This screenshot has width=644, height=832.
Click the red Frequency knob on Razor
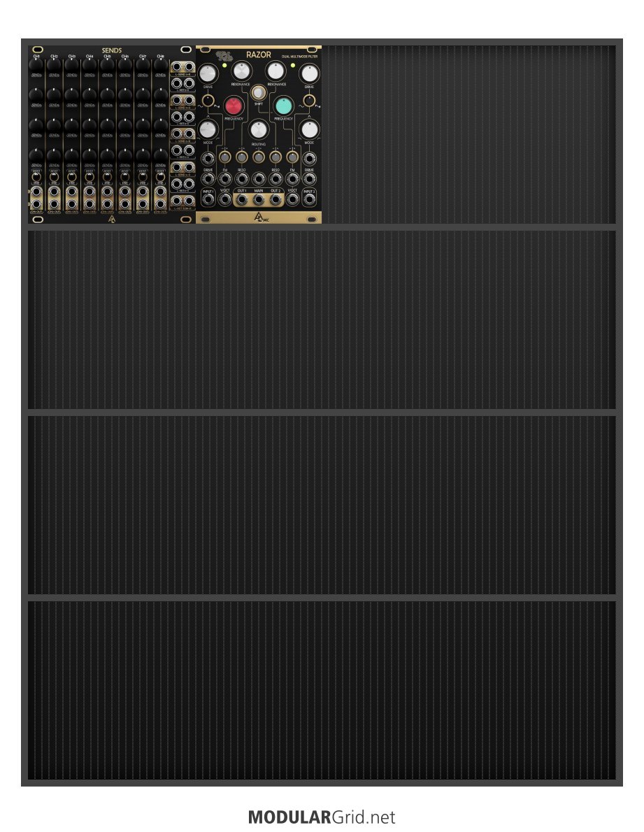[234, 106]
